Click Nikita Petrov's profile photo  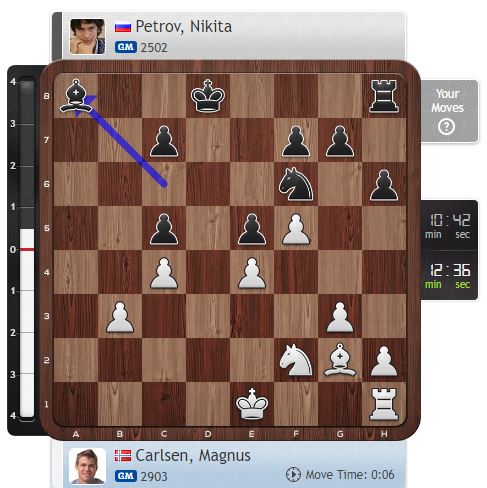coord(87,36)
